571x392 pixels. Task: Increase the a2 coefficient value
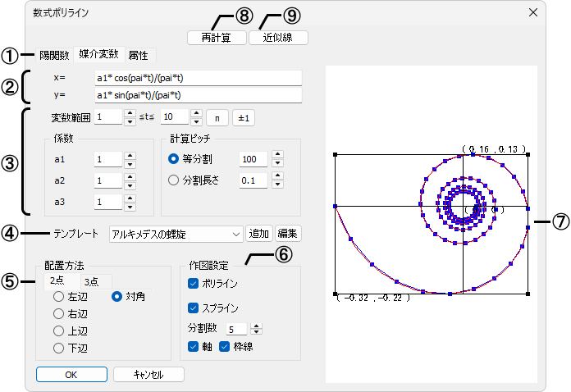(x=130, y=177)
